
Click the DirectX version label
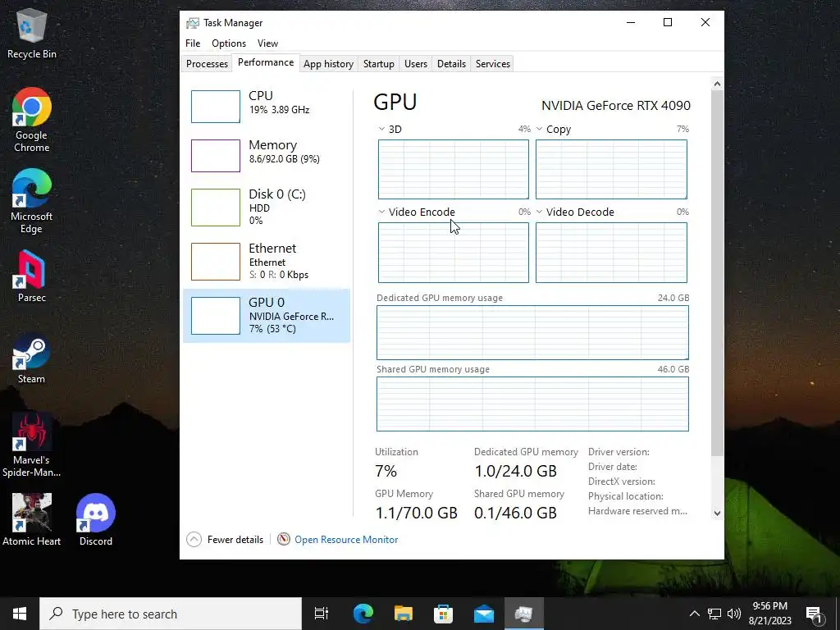tap(622, 482)
